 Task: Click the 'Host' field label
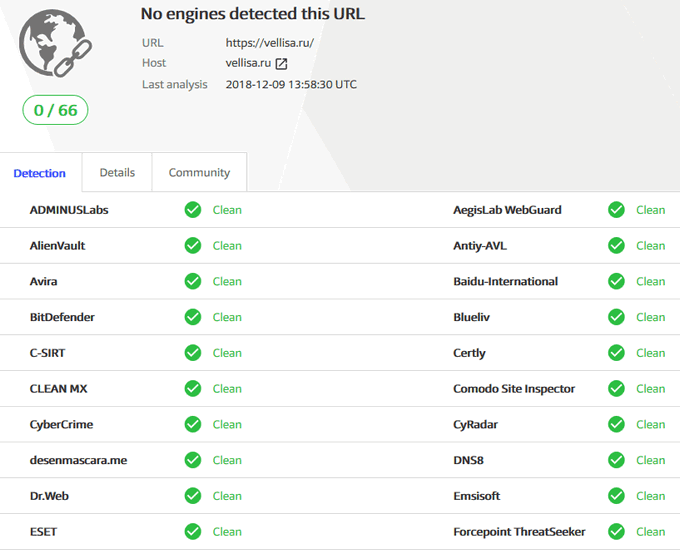coord(154,63)
